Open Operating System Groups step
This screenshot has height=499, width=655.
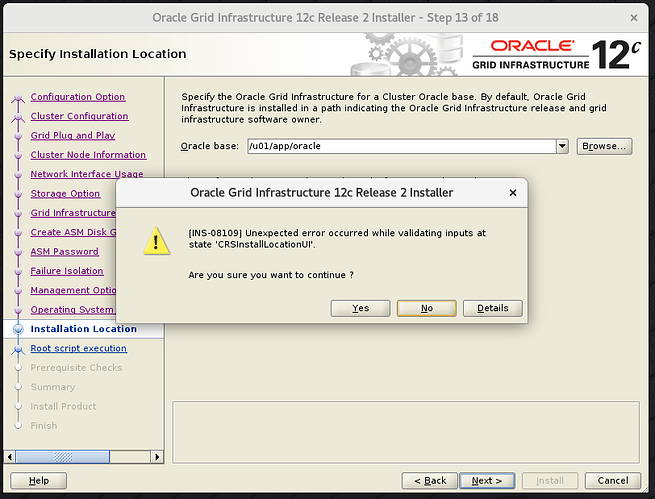coord(73,310)
